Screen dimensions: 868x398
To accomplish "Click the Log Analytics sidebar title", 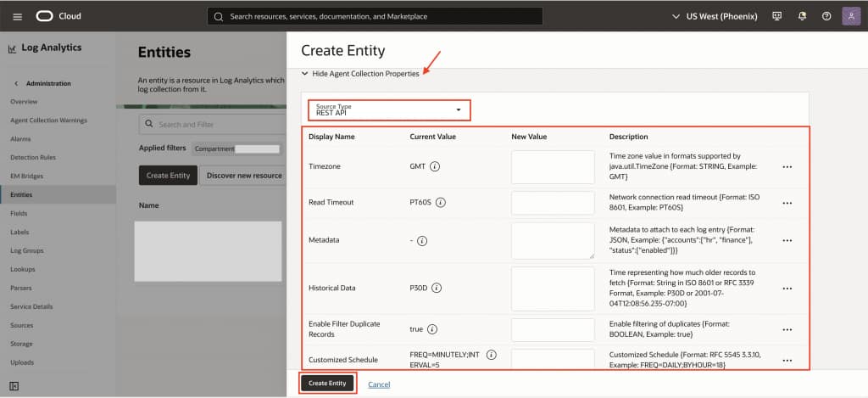I will coord(51,48).
